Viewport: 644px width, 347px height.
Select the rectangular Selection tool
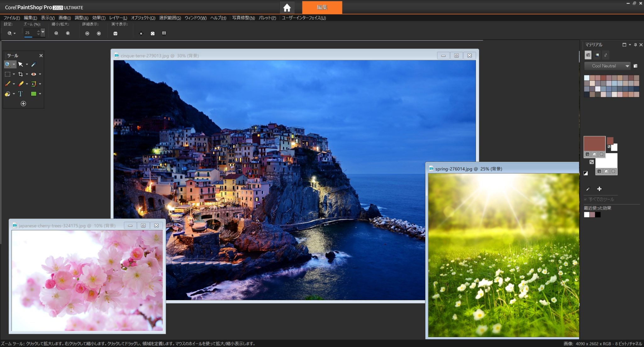point(8,74)
